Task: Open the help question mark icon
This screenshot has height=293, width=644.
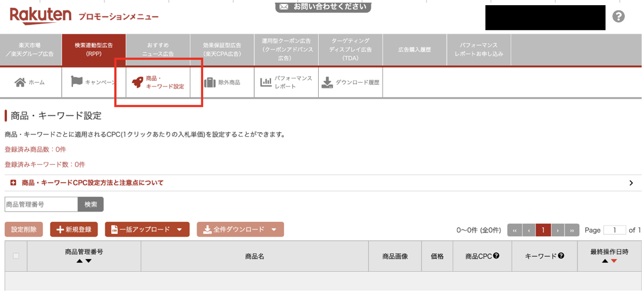Action: 618,17
